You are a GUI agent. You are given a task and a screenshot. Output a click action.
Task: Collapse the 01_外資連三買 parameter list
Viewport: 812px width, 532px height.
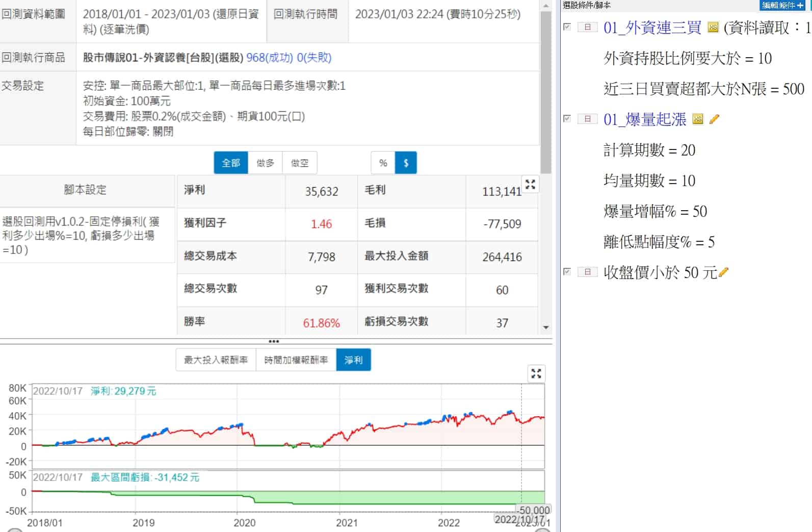coord(587,28)
